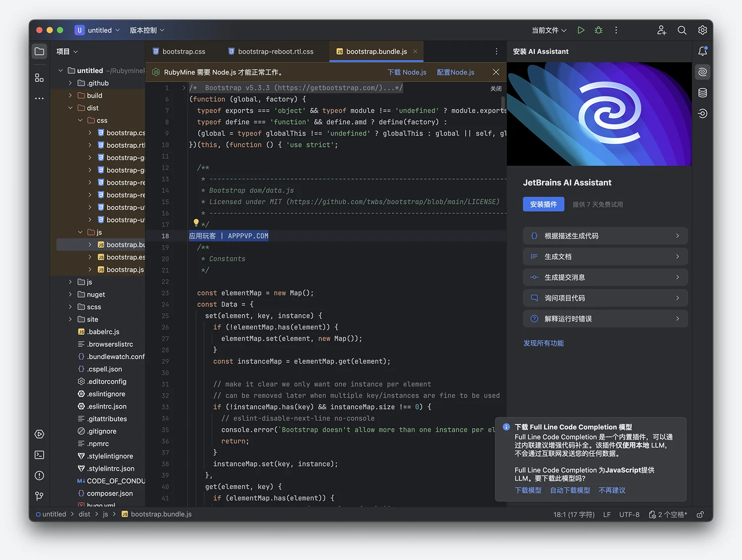Click the 安装插件 button
Screen dimensions: 742x560
(544, 204)
